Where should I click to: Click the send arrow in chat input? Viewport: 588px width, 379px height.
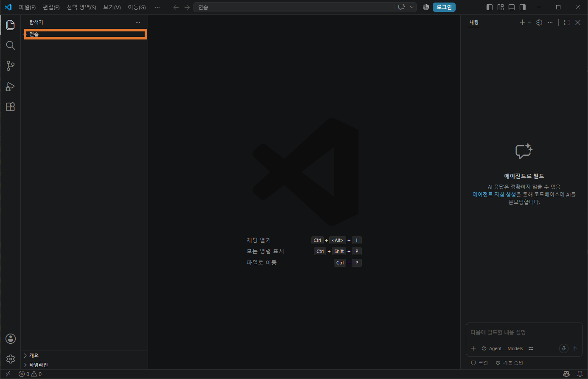point(575,348)
